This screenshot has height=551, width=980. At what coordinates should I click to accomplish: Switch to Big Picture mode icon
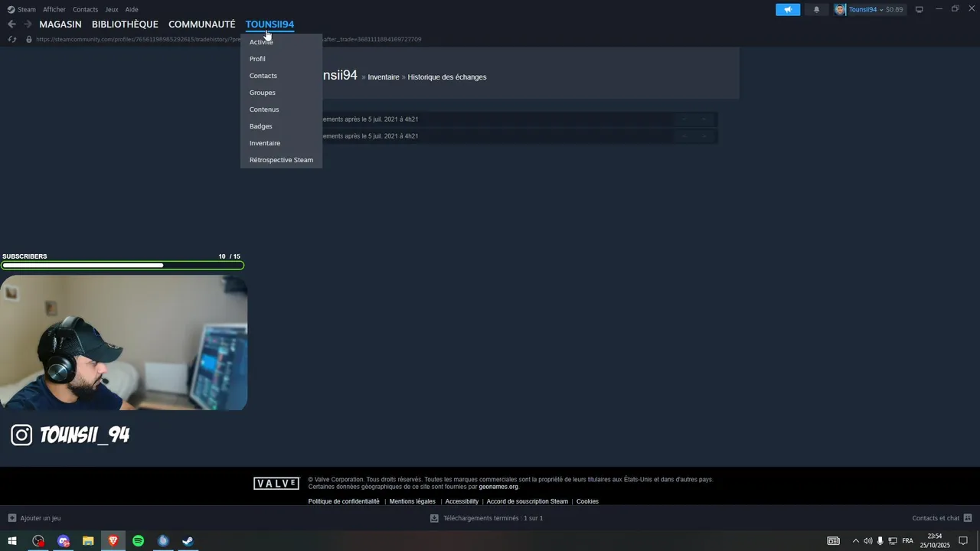click(x=920, y=9)
